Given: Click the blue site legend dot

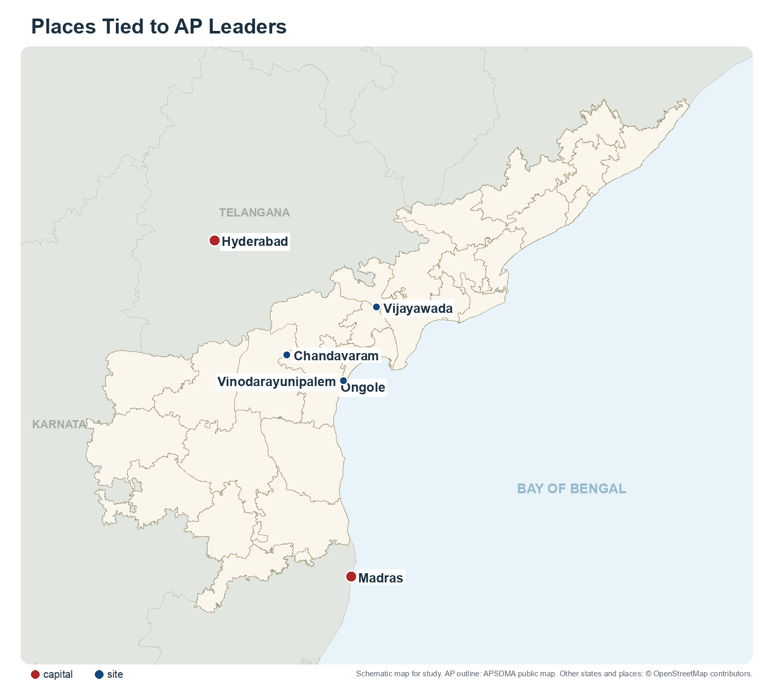Looking at the screenshot, I should pyautogui.click(x=99, y=675).
